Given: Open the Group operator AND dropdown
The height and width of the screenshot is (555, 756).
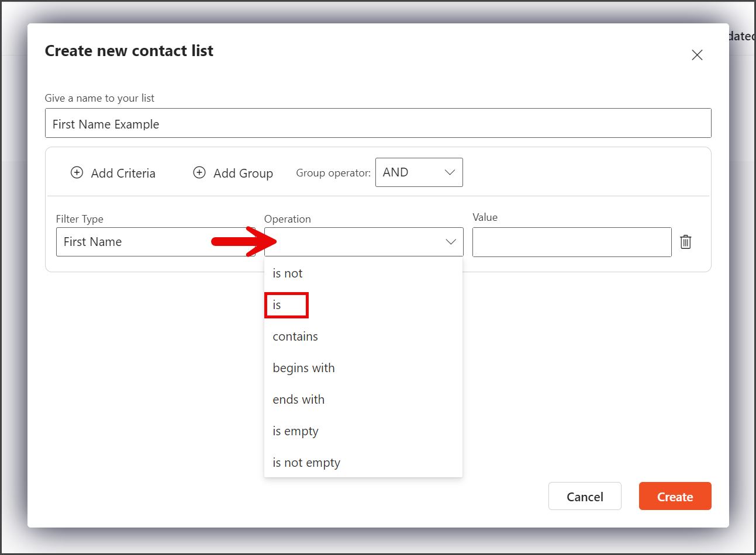Looking at the screenshot, I should click(419, 172).
